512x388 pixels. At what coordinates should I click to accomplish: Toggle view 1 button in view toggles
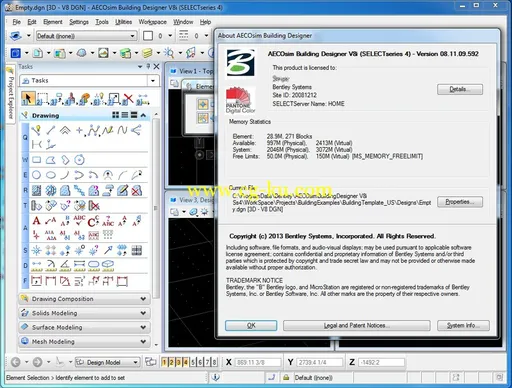coord(164,362)
